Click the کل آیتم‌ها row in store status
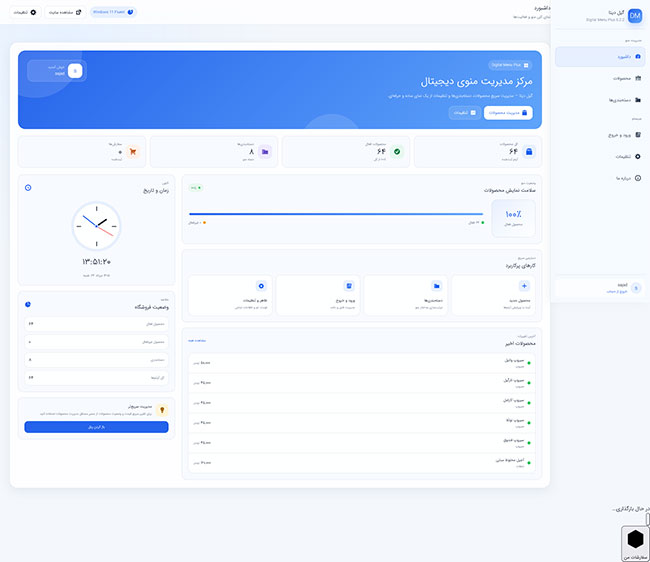The width and height of the screenshot is (650, 562). pyautogui.click(x=97, y=378)
